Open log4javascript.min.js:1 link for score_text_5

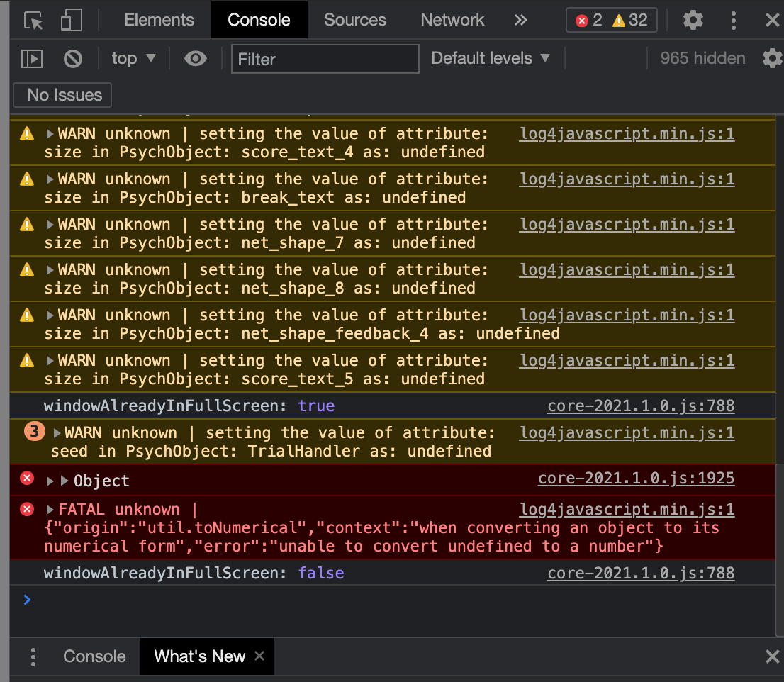pos(627,361)
